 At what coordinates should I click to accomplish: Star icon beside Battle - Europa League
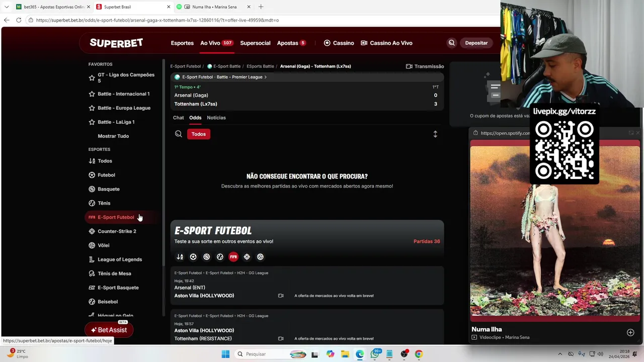coord(92,108)
